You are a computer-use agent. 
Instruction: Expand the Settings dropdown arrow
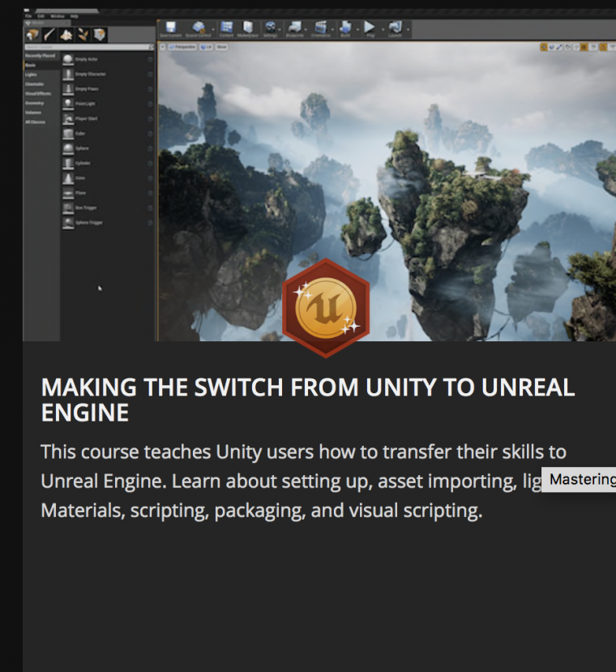tap(280, 29)
